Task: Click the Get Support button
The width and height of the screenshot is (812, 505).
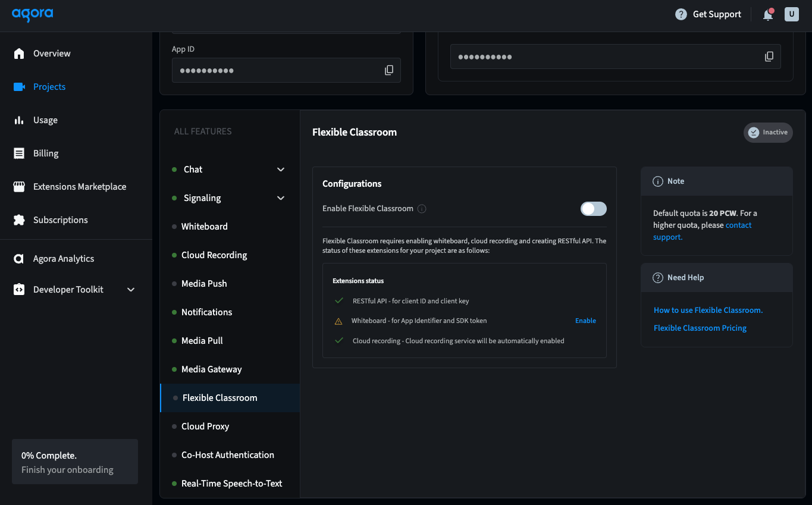Action: 708,14
